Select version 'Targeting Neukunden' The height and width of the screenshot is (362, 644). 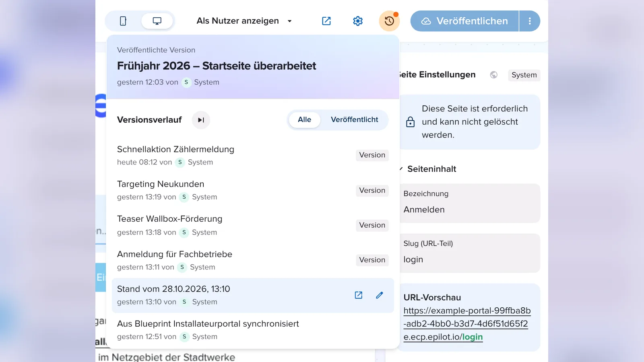coord(253,190)
